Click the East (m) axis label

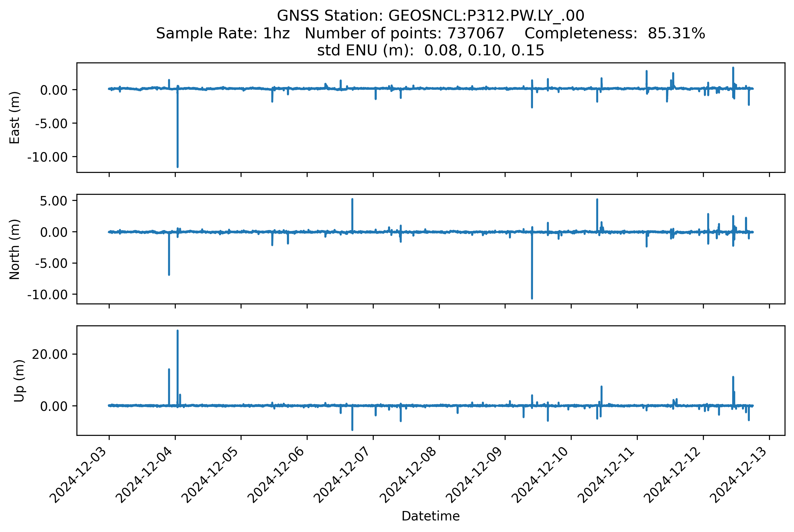14,117
